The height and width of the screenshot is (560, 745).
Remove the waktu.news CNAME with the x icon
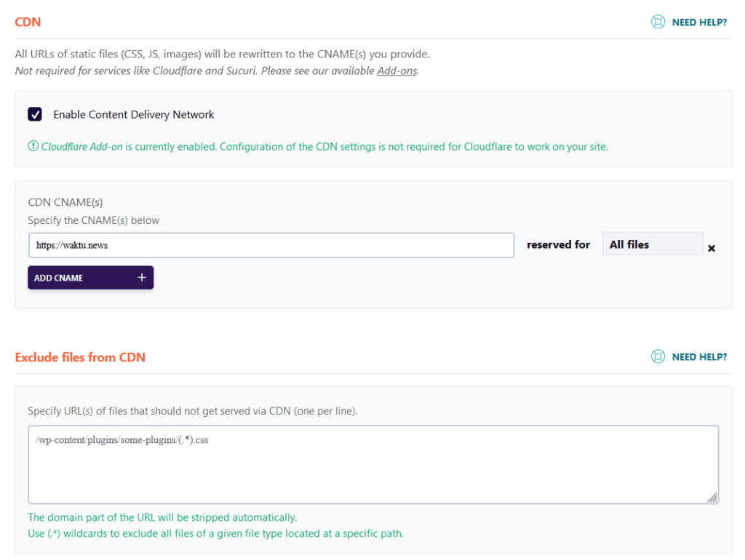pos(712,248)
